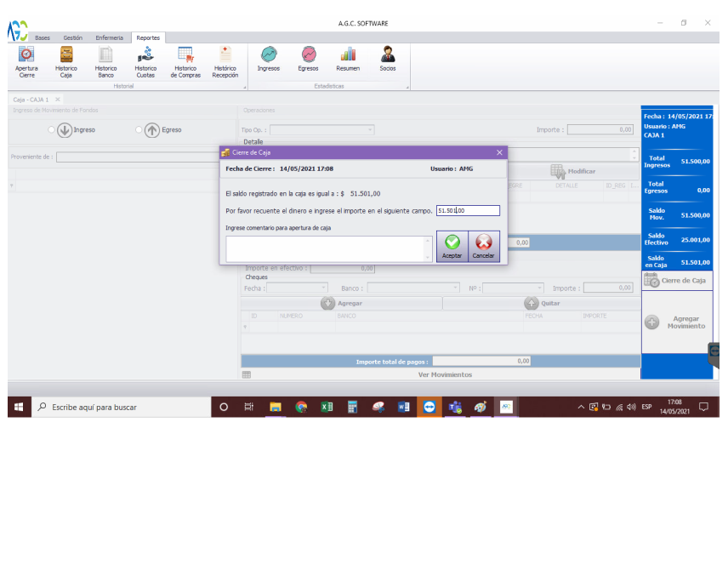Switch to Enfermería ribbon tab
The image size is (728, 582).
(109, 37)
